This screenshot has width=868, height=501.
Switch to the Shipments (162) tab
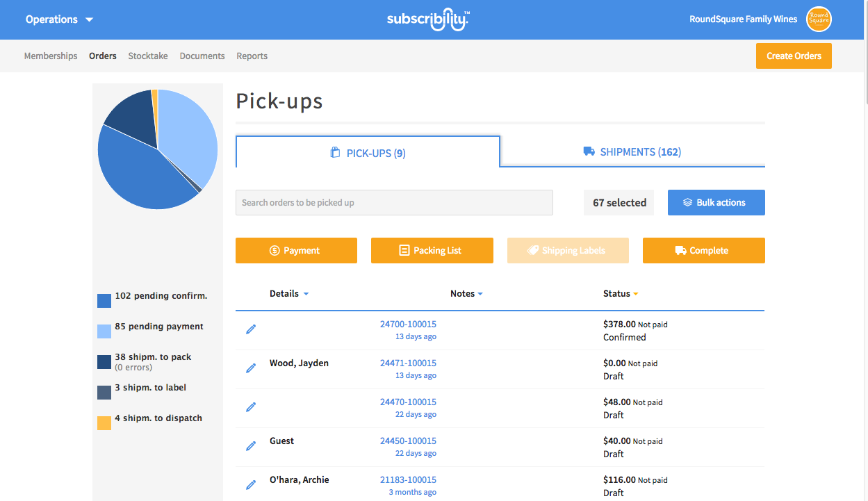coord(632,151)
